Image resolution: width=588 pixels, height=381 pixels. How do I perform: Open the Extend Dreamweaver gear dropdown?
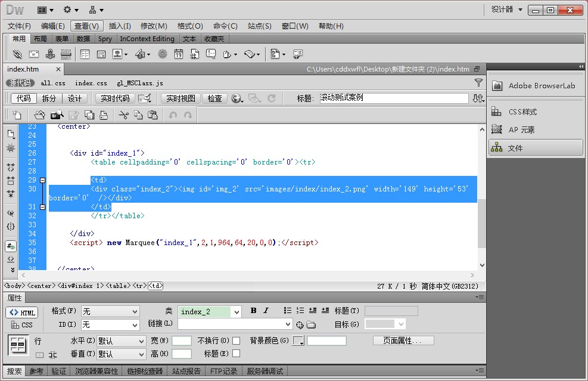(71, 10)
